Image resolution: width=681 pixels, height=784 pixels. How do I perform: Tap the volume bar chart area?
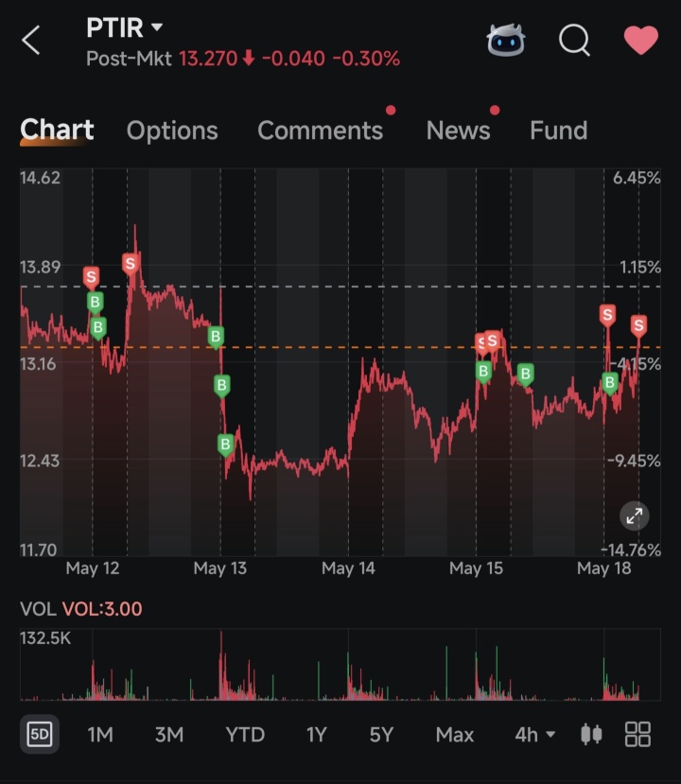pyautogui.click(x=340, y=665)
